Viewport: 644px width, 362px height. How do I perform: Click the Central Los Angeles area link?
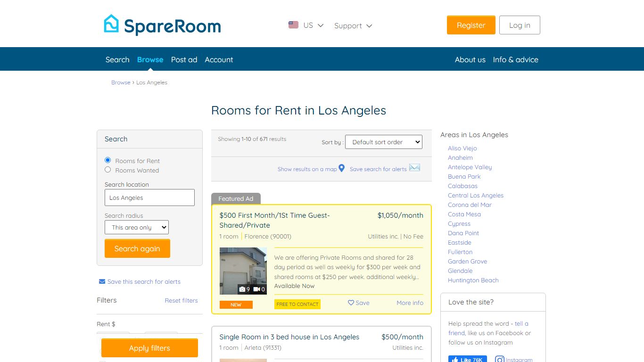coord(476,195)
